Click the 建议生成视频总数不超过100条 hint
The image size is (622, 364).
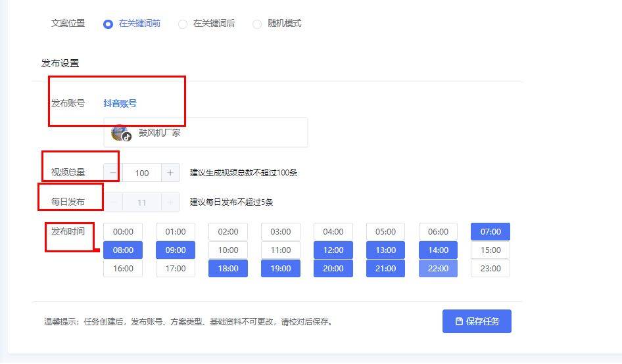243,173
